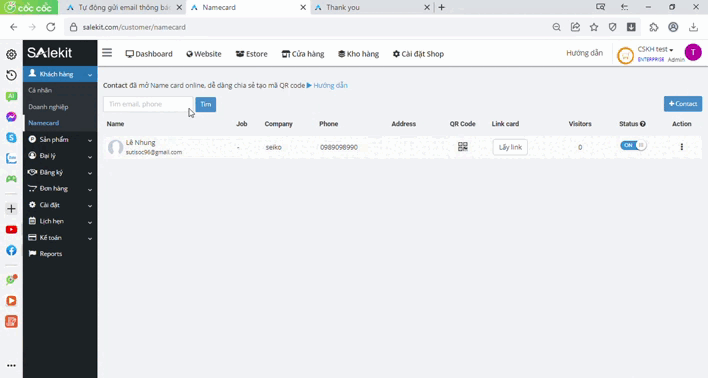Click the Status help question mark
The height and width of the screenshot is (378, 708).
point(643,124)
